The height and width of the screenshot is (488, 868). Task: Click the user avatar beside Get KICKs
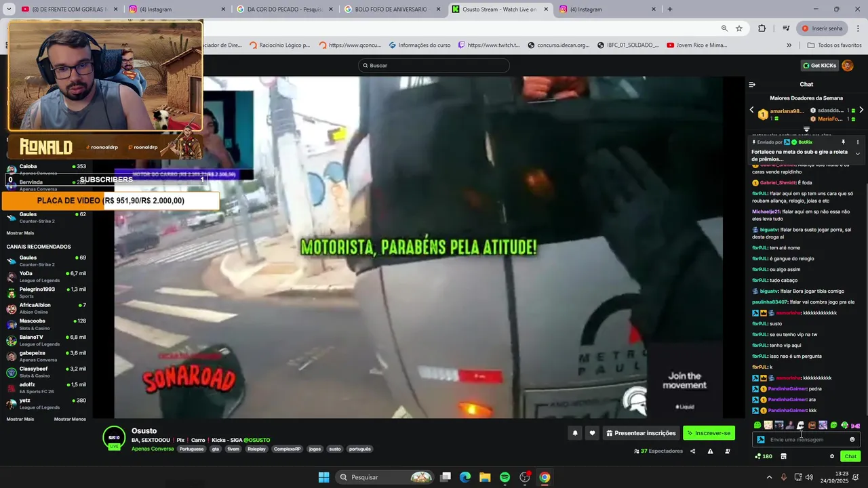click(x=848, y=66)
